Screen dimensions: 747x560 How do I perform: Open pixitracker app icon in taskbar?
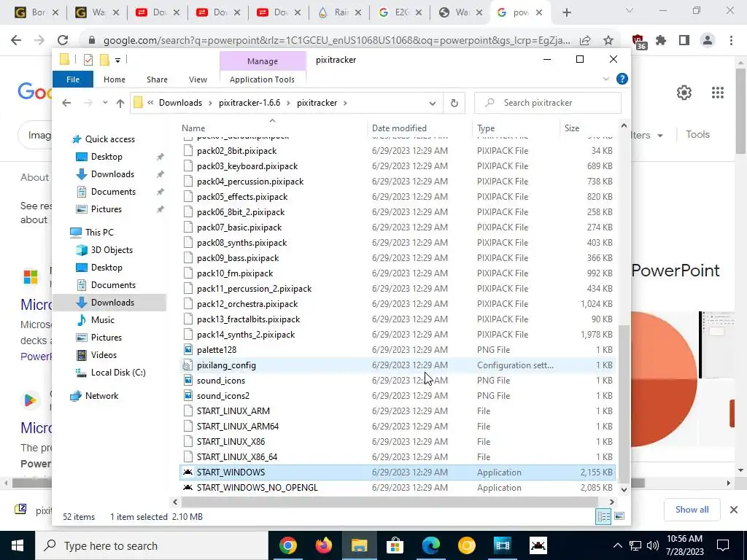click(538, 545)
